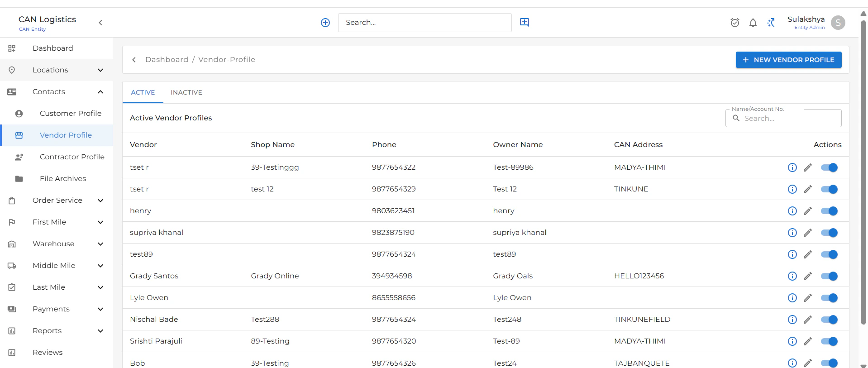
Task: Collapse the sidebar with left chevron
Action: tap(100, 23)
